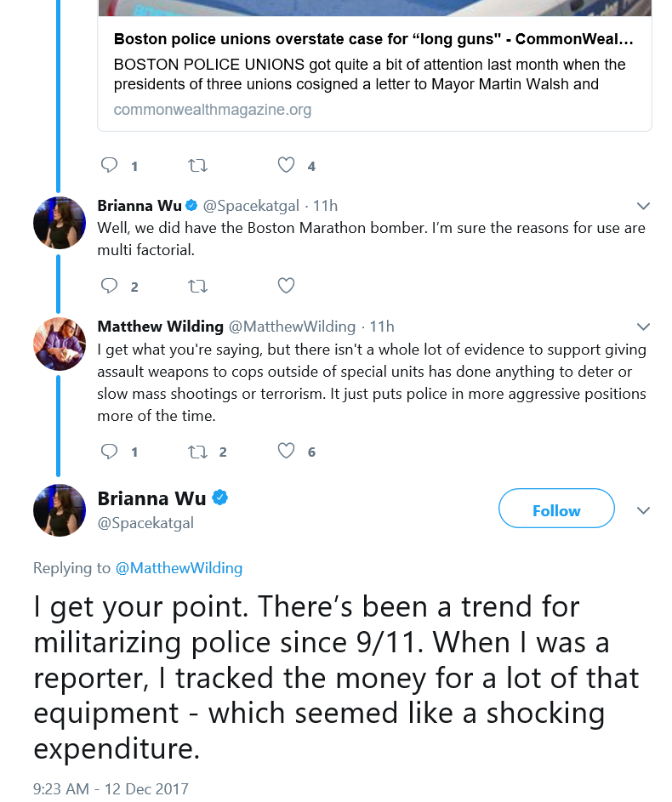Click Brianna Wu's verified badge on main tweet
The height and width of the screenshot is (802, 672).
tap(220, 498)
